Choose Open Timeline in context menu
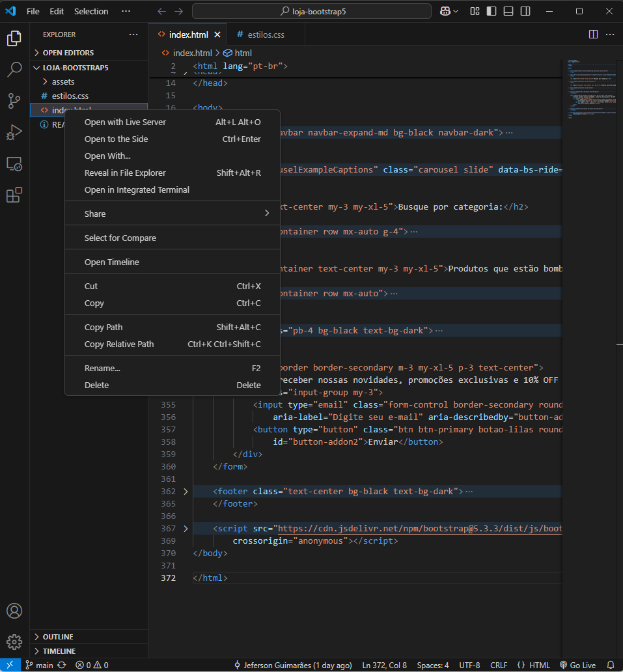Viewport: 623px width, 672px height. click(173, 262)
